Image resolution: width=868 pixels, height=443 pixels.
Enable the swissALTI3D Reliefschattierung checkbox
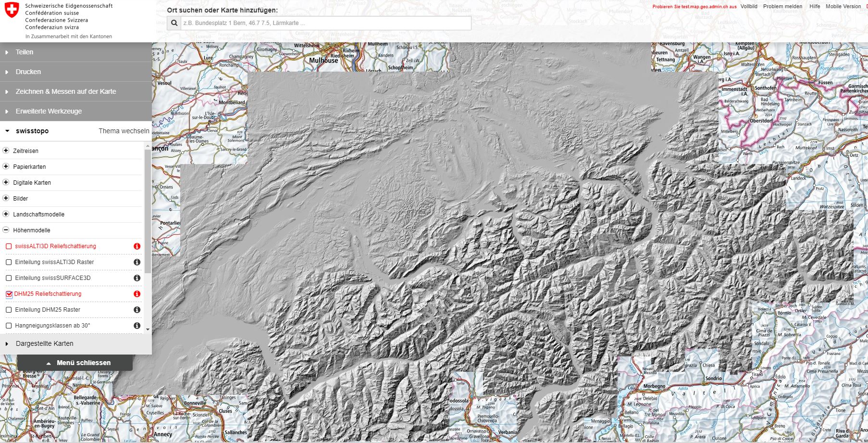pyautogui.click(x=9, y=246)
